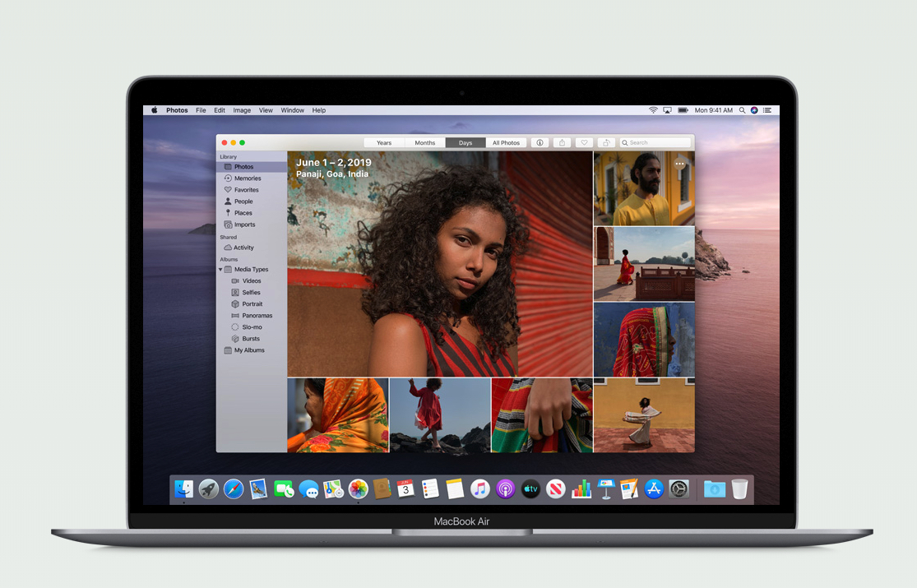Open the overflow menu on the day header
Screen dimensions: 917x588
pos(680,164)
